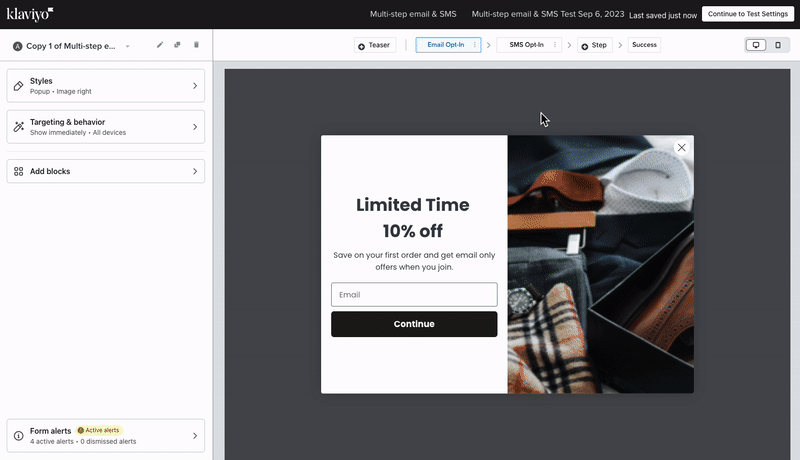Switch to mobile preview mode

coord(778,45)
